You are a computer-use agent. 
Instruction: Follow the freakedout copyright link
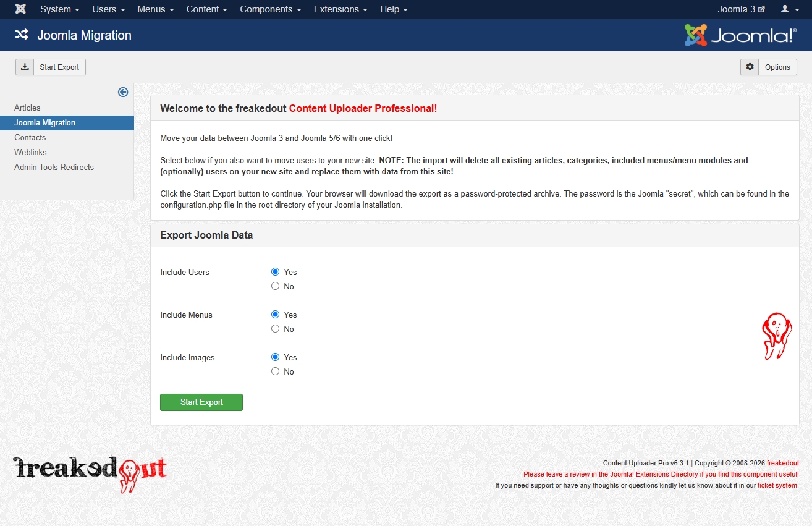783,463
